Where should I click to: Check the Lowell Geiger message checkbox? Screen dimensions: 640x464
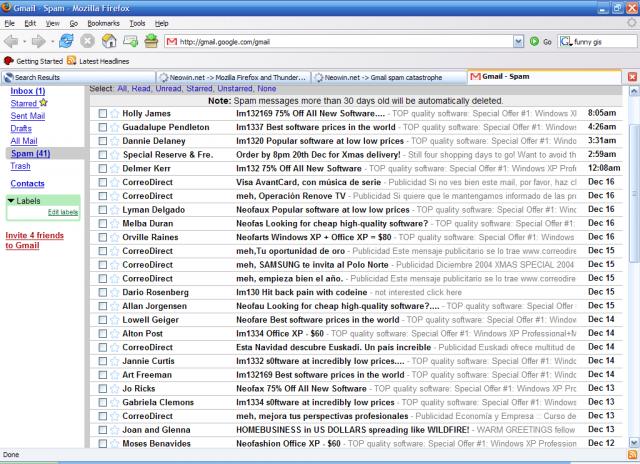tap(102, 320)
